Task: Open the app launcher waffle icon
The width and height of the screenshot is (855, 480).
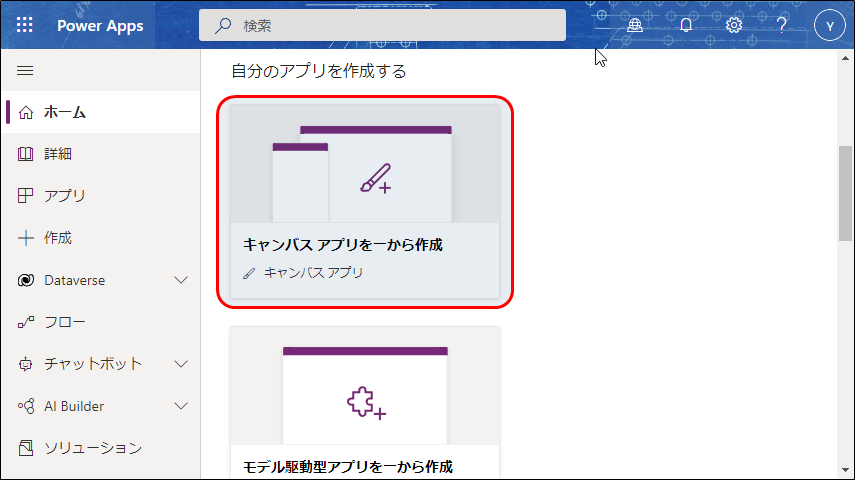Action: pos(25,25)
